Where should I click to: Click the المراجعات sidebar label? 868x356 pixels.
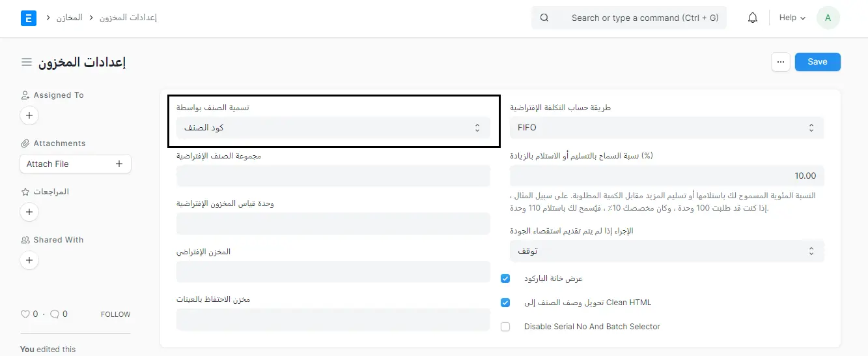point(51,192)
